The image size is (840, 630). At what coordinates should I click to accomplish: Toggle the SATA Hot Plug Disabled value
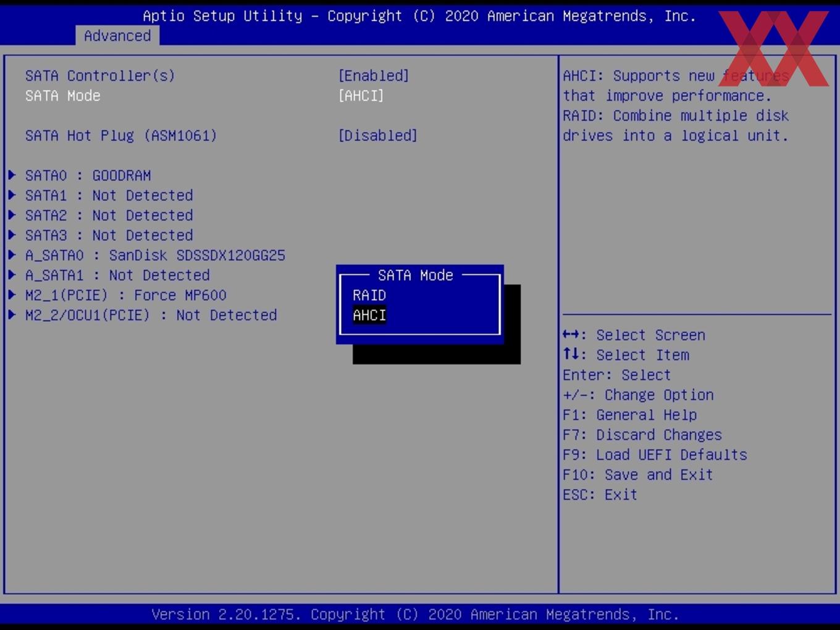click(x=378, y=135)
